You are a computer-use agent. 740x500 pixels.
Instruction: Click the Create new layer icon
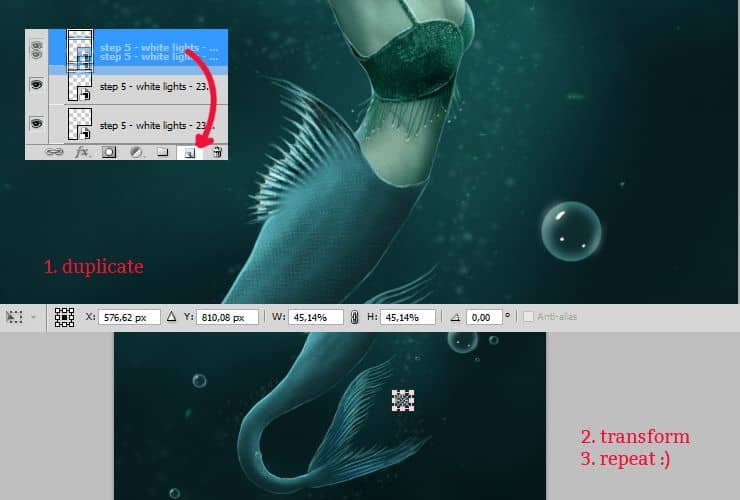[x=190, y=153]
